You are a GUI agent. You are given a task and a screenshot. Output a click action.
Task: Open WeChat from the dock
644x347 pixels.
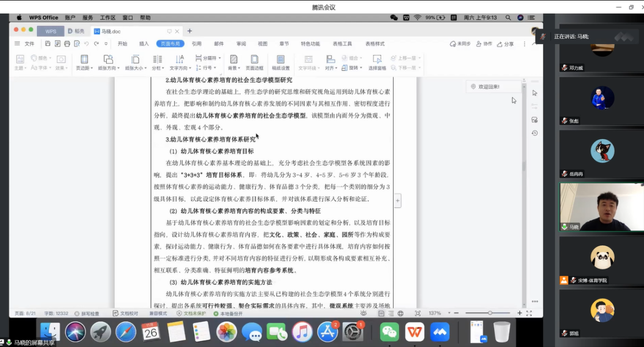[x=389, y=332]
